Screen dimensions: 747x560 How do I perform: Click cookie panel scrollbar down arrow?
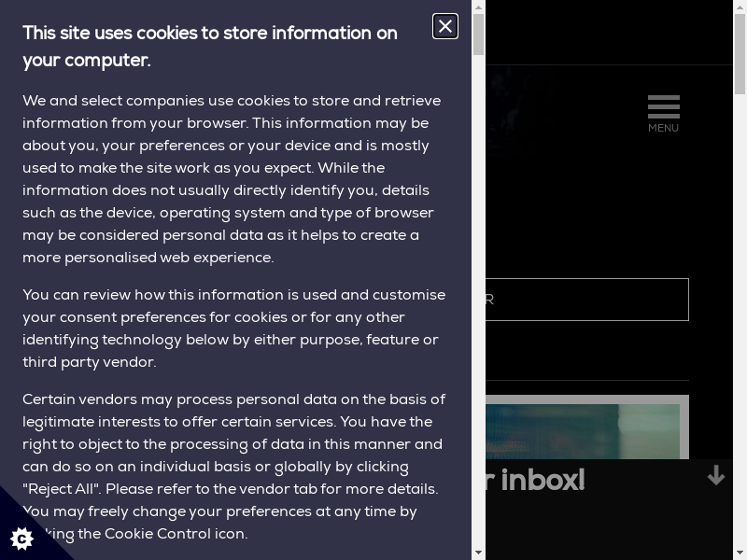478,553
